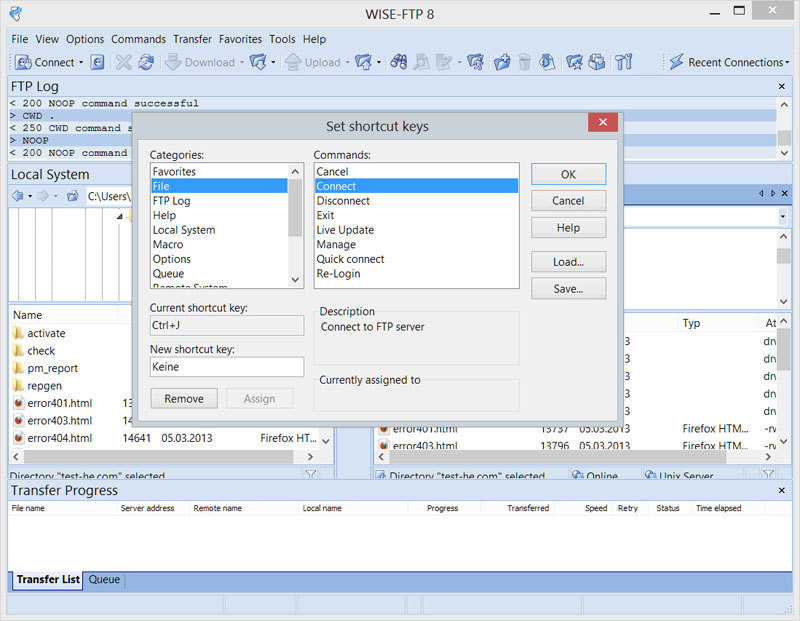Click the favorites folder star icon
The height and width of the screenshot is (621, 800).
574,62
